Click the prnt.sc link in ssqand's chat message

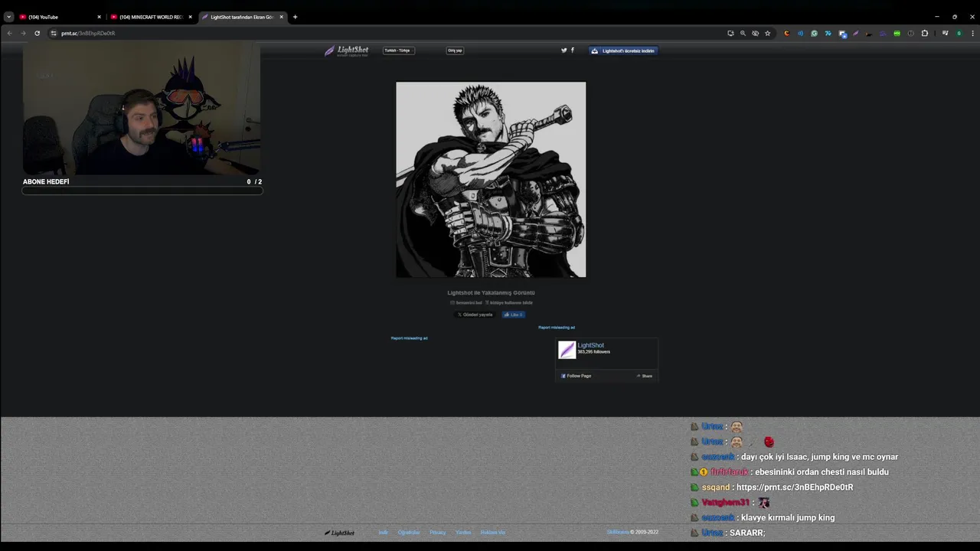pos(795,487)
